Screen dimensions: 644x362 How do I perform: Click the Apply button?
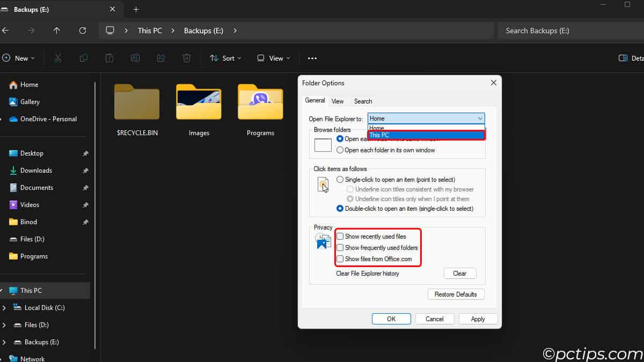[x=478, y=319]
